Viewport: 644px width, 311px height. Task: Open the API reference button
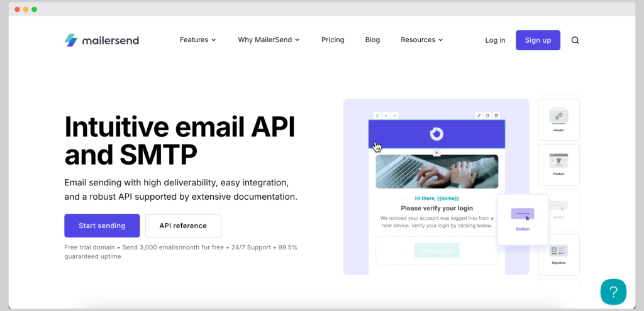click(x=183, y=226)
